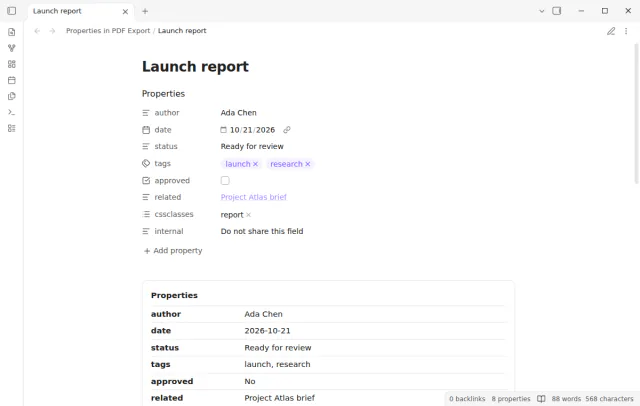Click the tags property icon
Image resolution: width=640 pixels, height=406 pixels.
tap(146, 164)
